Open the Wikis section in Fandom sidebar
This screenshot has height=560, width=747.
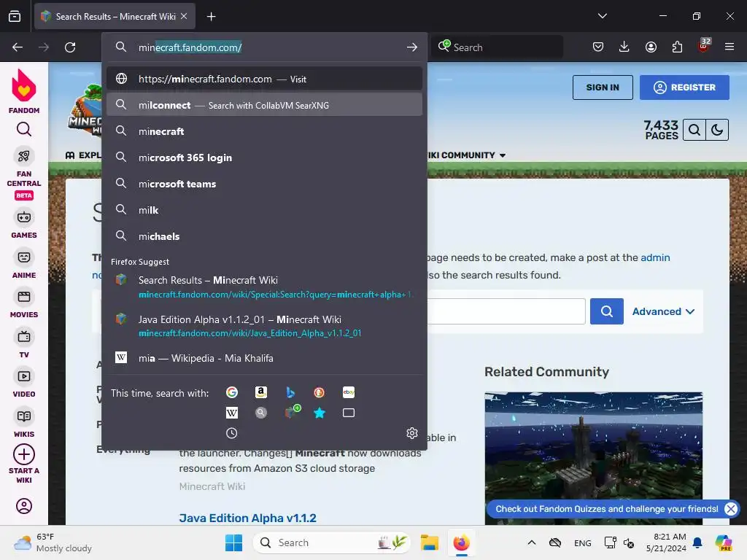tap(24, 422)
